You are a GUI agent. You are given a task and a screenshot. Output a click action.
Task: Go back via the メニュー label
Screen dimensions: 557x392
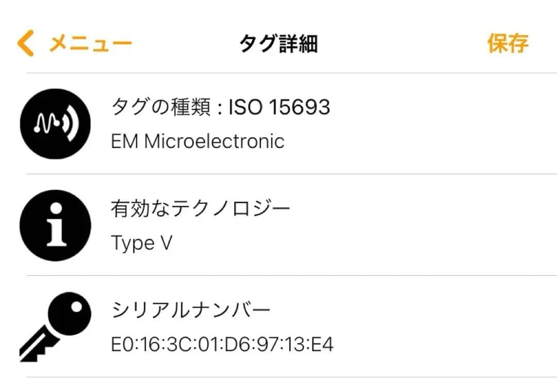coord(91,44)
